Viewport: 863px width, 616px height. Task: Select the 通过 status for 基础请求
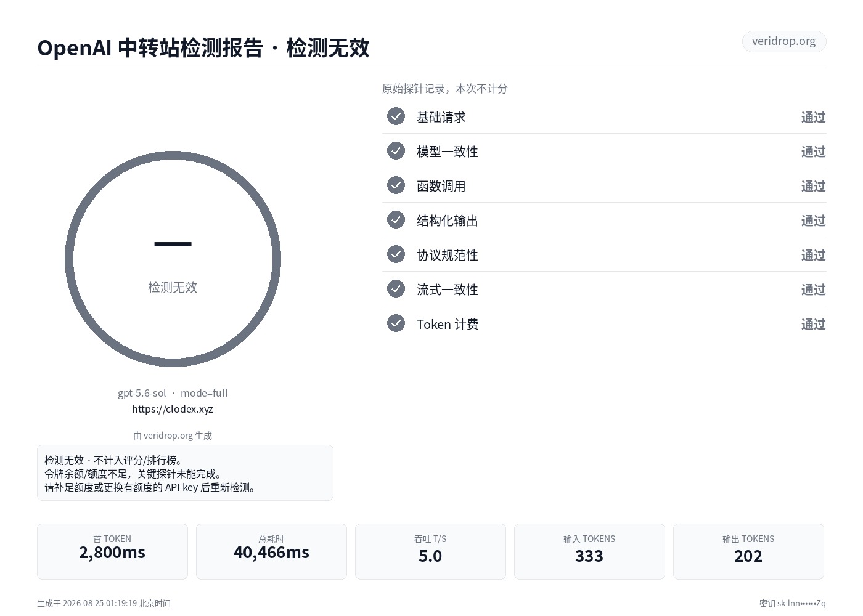[813, 117]
